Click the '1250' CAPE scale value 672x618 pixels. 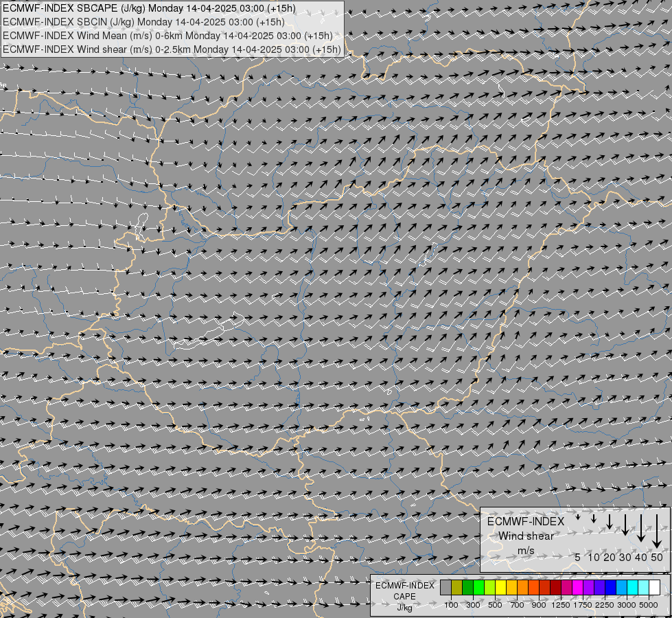(x=561, y=605)
